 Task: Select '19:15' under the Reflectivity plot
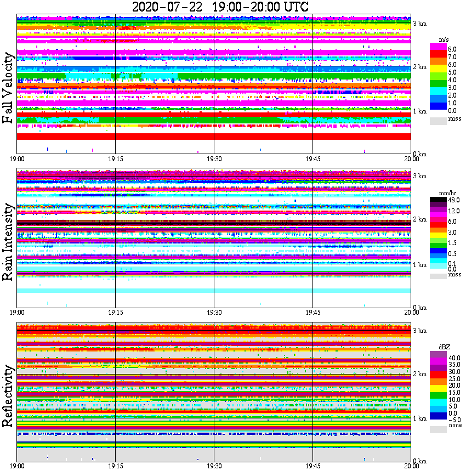(116, 466)
